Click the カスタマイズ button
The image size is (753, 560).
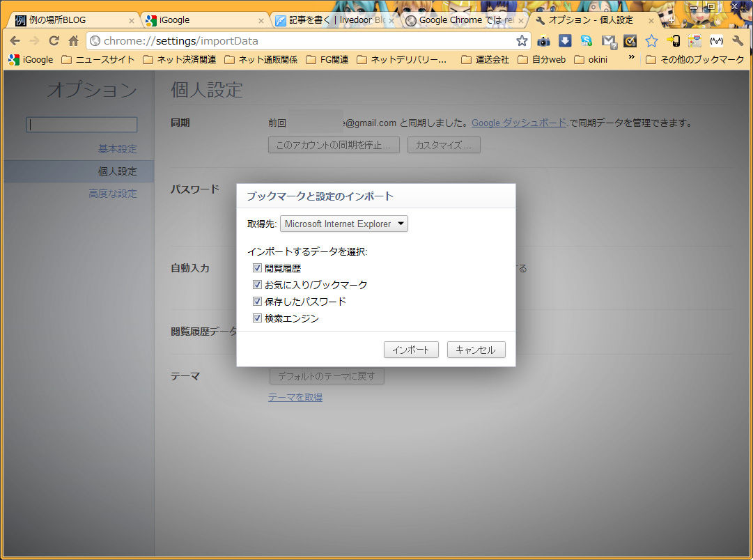point(444,145)
